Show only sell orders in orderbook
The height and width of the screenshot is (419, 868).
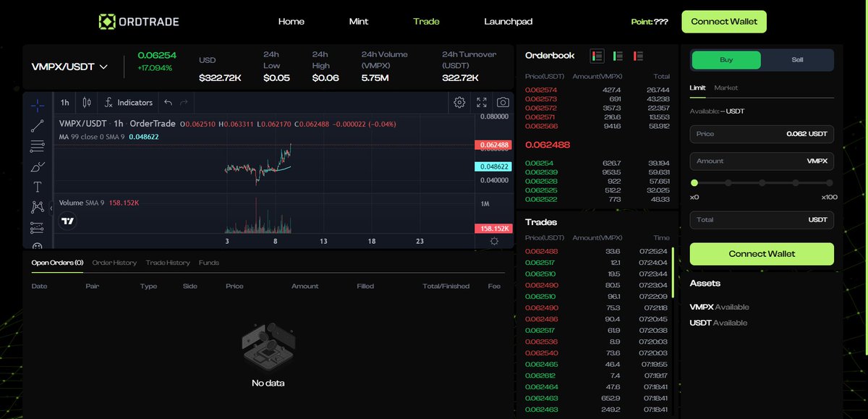click(x=639, y=56)
